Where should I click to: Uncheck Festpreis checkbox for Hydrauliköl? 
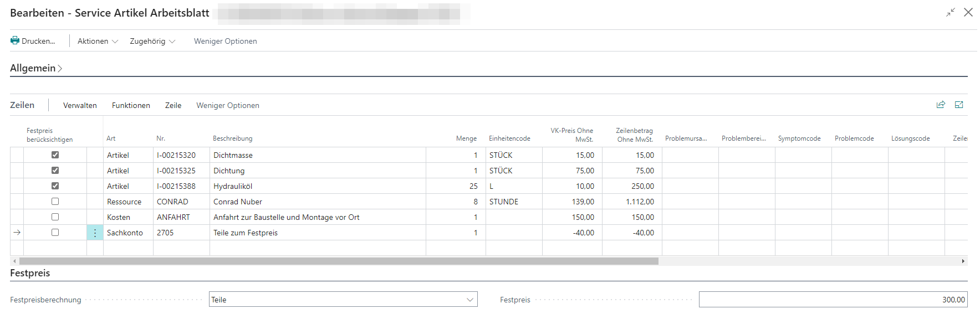coord(55,186)
